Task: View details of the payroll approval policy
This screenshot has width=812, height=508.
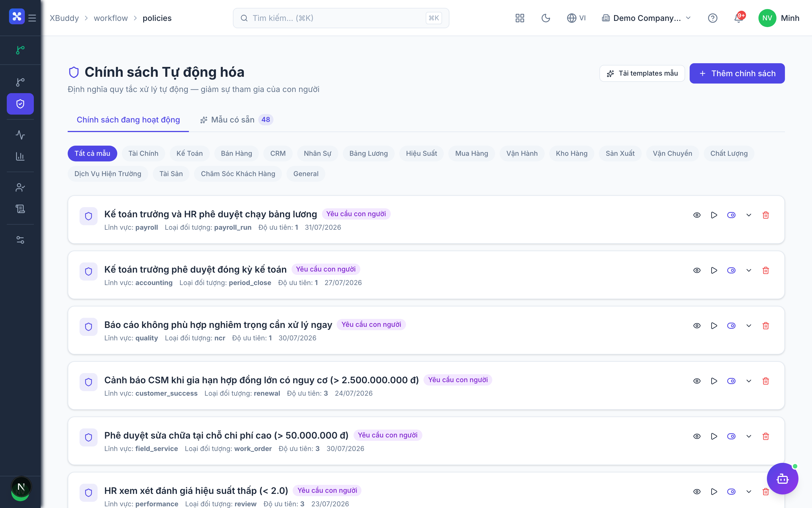Action: tap(697, 215)
